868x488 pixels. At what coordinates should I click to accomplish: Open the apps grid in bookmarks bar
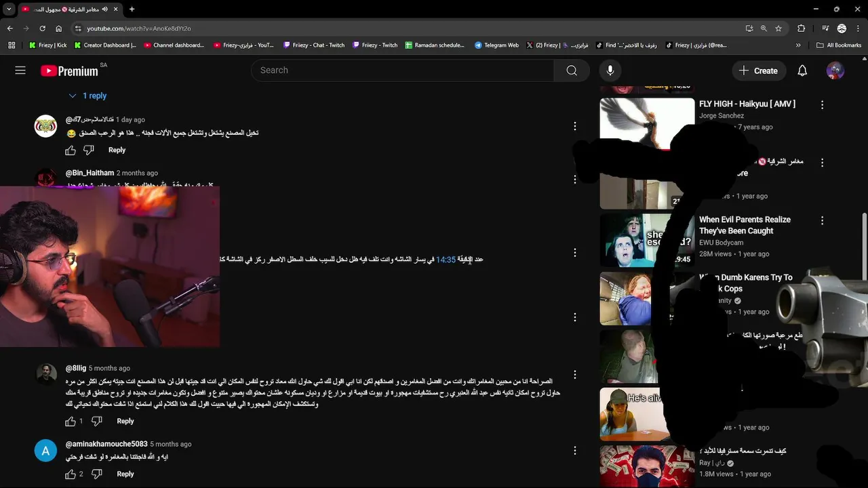tap(12, 45)
